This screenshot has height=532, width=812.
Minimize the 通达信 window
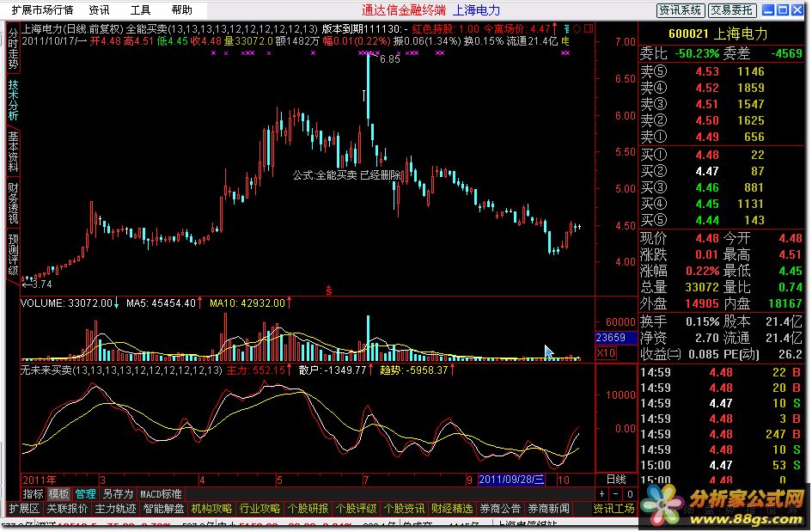click(768, 10)
